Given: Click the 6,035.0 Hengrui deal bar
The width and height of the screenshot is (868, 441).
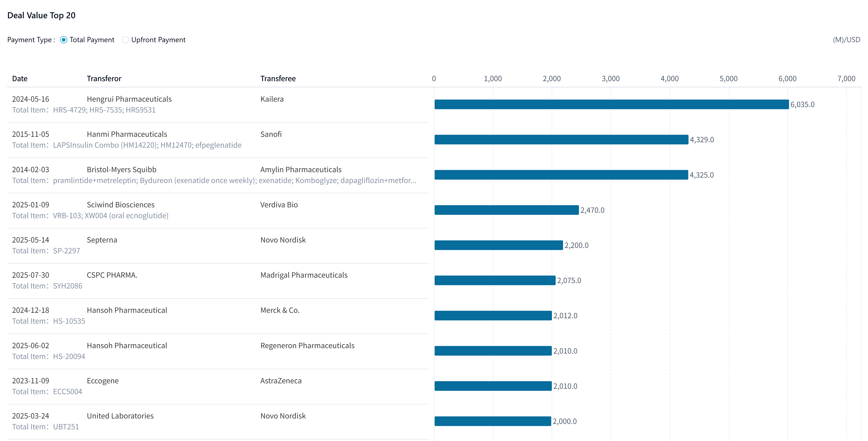Looking at the screenshot, I should click(x=612, y=104).
